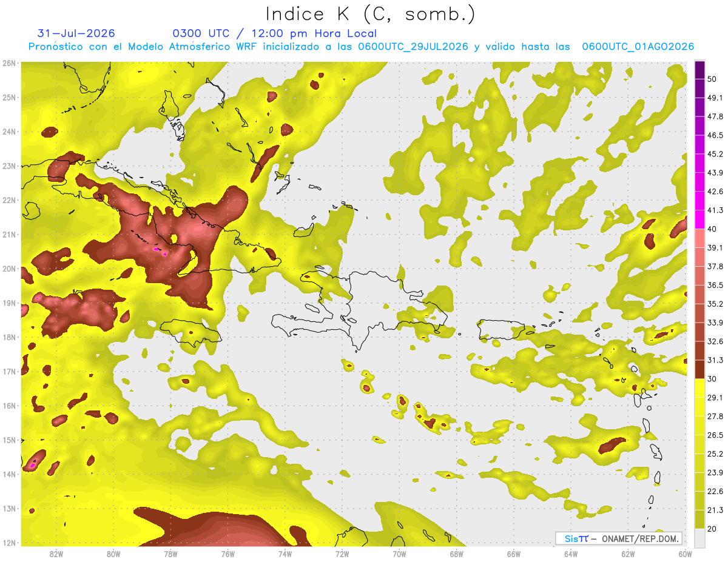Click the longitude label '60W'
Screen dimensions: 728x562
686,554
